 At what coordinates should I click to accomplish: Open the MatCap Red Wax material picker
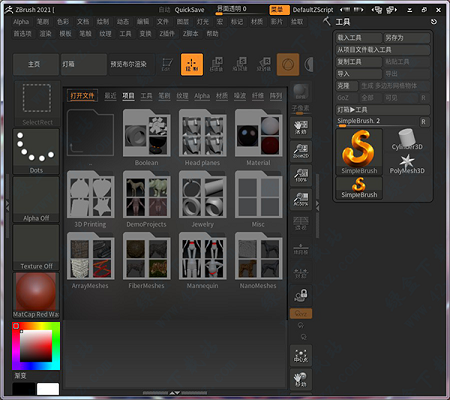tap(36, 296)
